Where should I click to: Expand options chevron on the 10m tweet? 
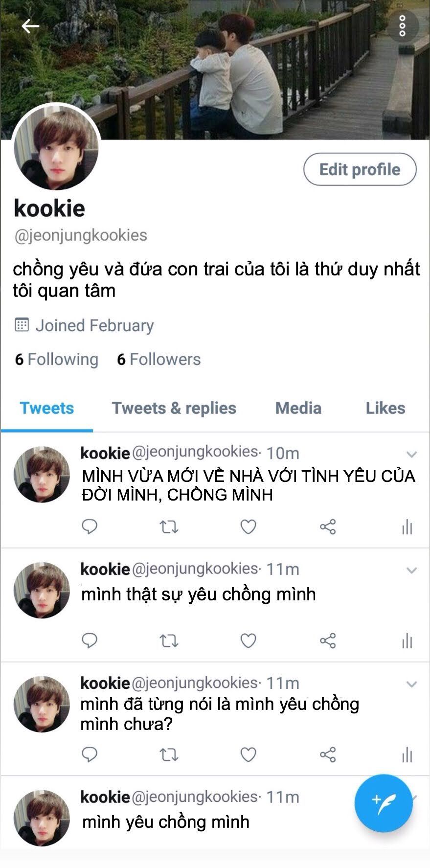[411, 454]
